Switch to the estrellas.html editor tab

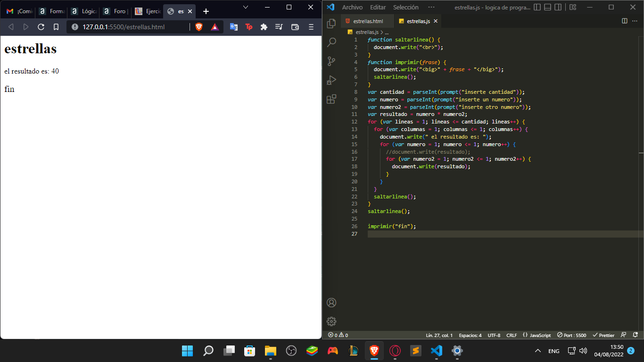367,21
